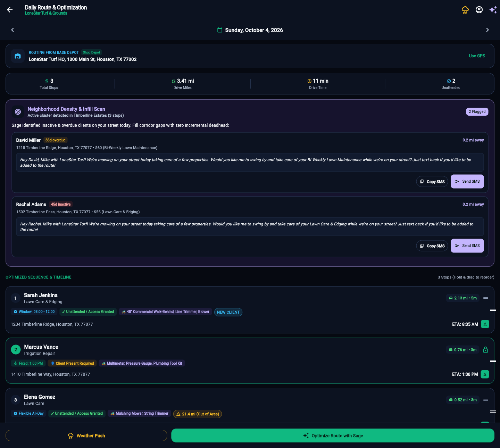Click the 21.4 mi (Out of Area) warning
Image resolution: width=500 pixels, height=448 pixels.
[198, 414]
